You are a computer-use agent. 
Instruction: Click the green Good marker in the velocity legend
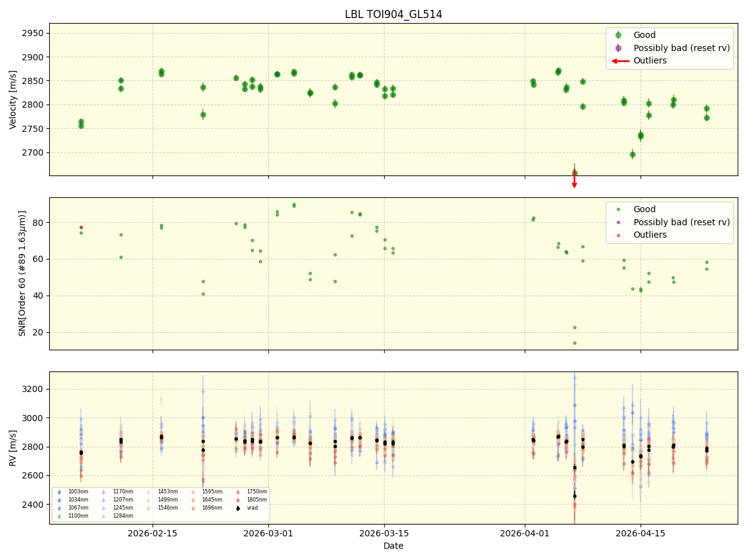pyautogui.click(x=618, y=35)
